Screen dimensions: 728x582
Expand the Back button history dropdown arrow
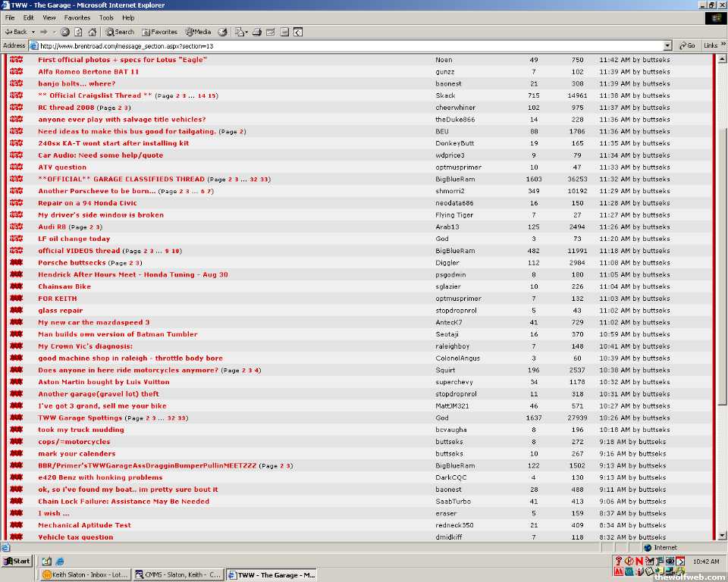[x=32, y=32]
